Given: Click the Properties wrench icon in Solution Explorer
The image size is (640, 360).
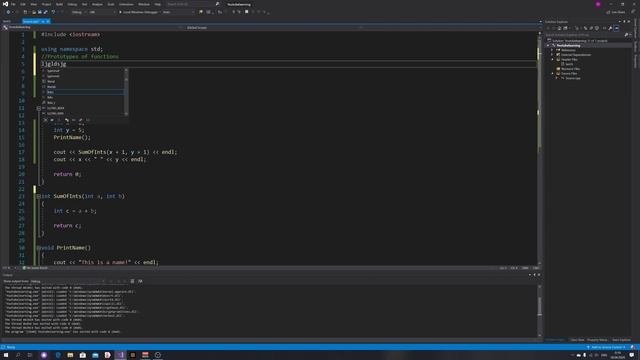Looking at the screenshot, I should [x=610, y=28].
